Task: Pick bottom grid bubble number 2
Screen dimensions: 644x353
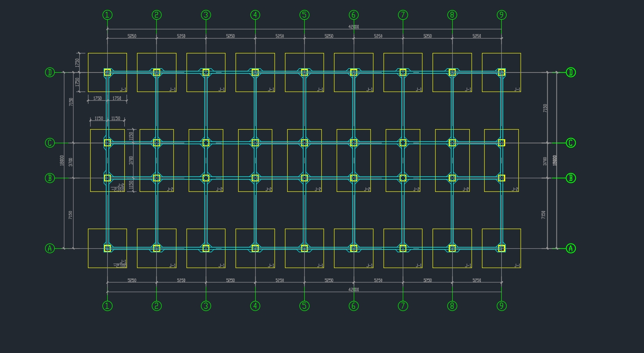Action: click(157, 306)
